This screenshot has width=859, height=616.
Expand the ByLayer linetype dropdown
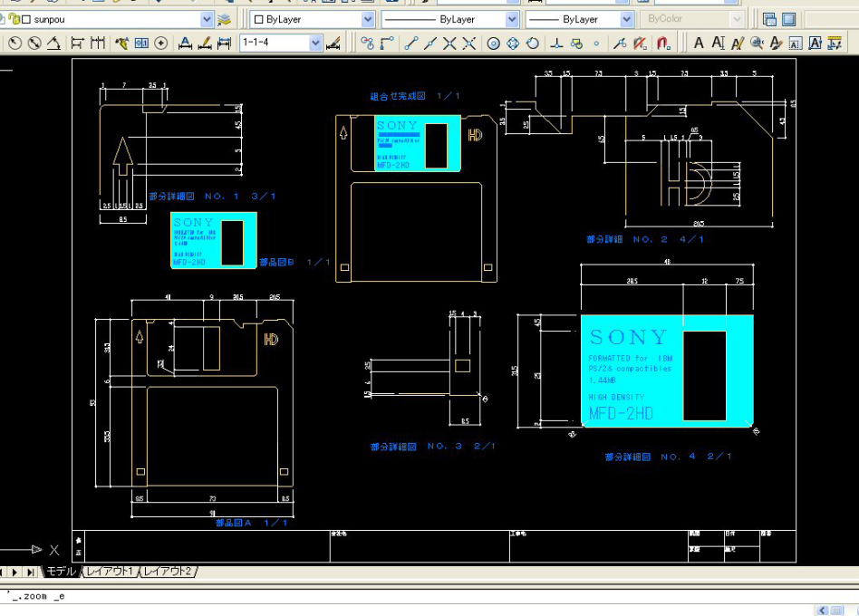pyautogui.click(x=512, y=20)
